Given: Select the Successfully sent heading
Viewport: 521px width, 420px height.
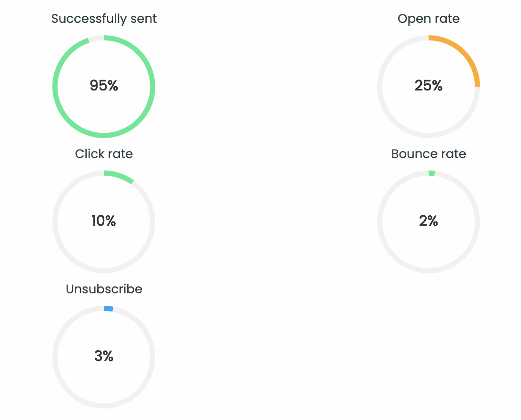Looking at the screenshot, I should click(x=104, y=19).
